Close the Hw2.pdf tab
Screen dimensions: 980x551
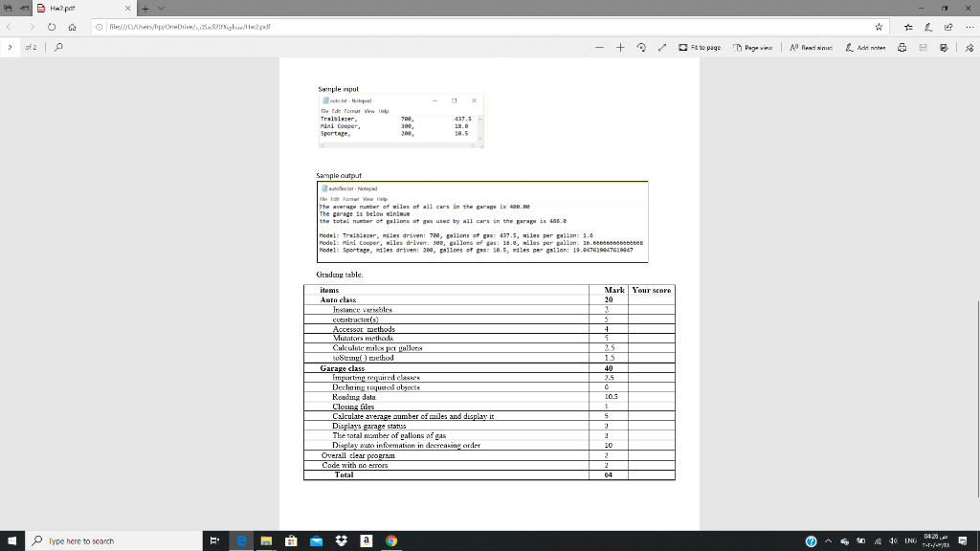(x=127, y=8)
